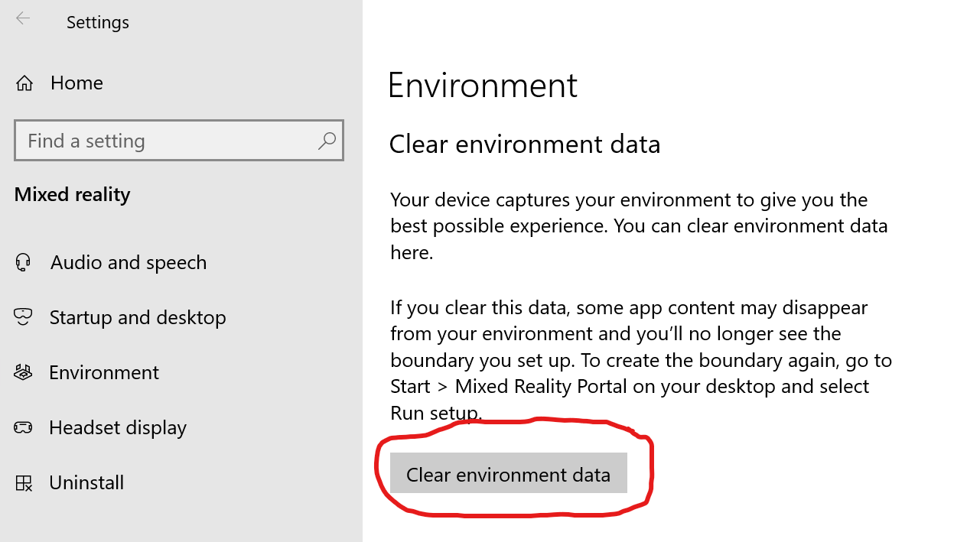Image resolution: width=980 pixels, height=542 pixels.
Task: Open Startup and desktop settings
Action: click(138, 317)
